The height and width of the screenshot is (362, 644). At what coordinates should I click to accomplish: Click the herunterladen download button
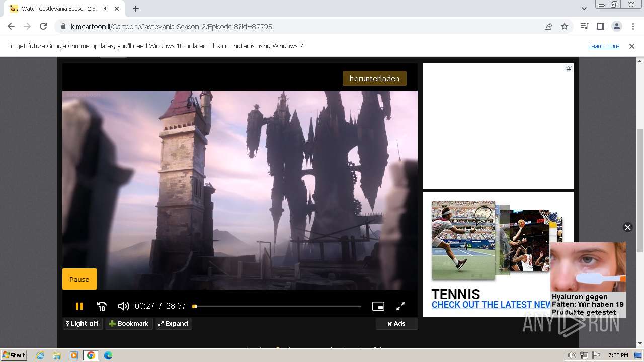374,78
